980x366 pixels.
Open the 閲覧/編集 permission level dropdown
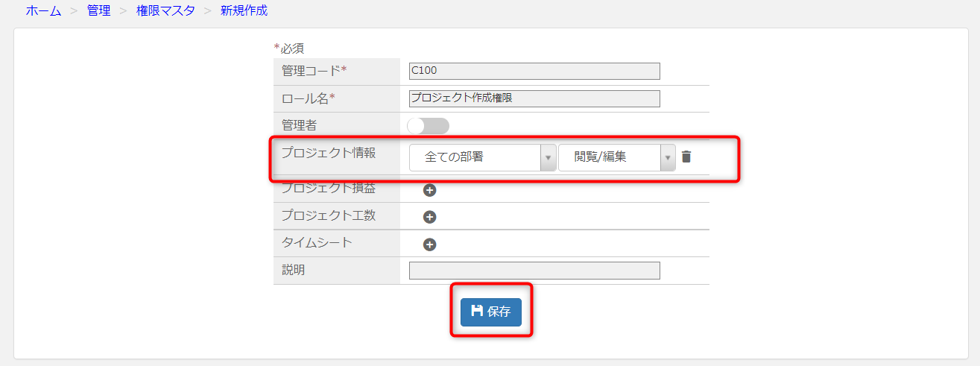(616, 157)
